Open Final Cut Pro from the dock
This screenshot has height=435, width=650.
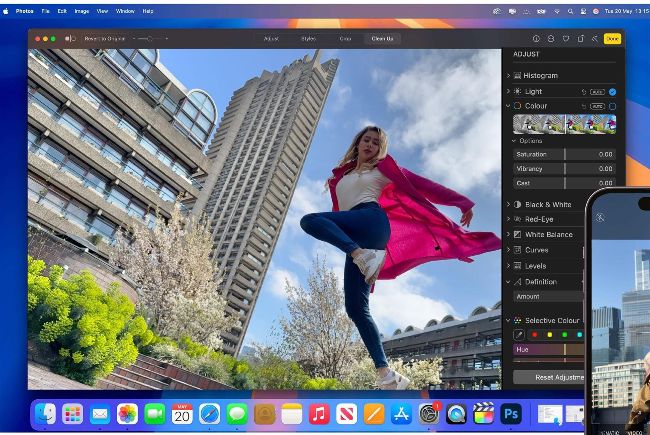tap(483, 414)
